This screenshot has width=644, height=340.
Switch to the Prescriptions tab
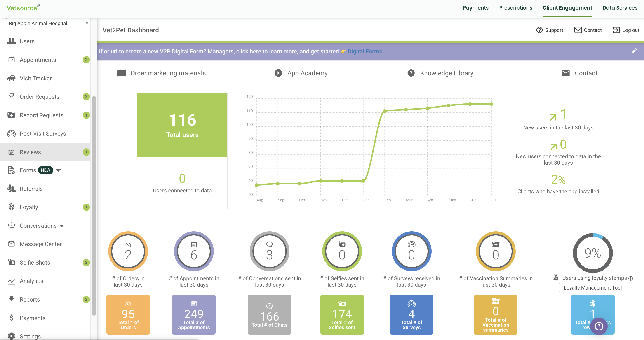point(515,8)
